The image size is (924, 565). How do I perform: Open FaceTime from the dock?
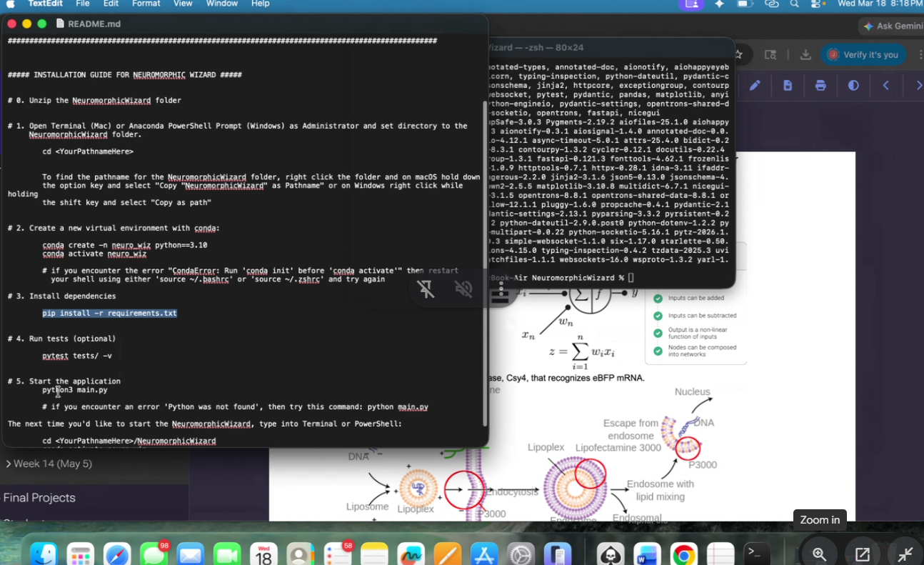pos(227,554)
